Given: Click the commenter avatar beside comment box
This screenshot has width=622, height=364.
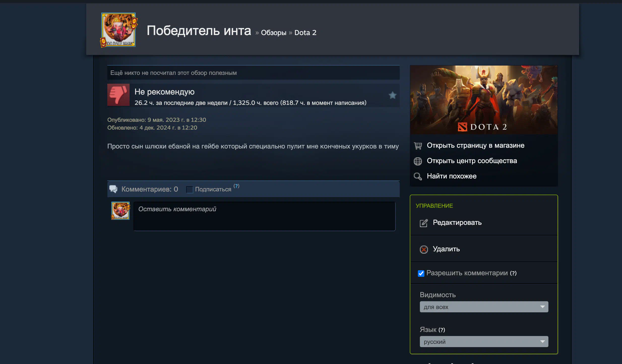Looking at the screenshot, I should click(x=120, y=210).
